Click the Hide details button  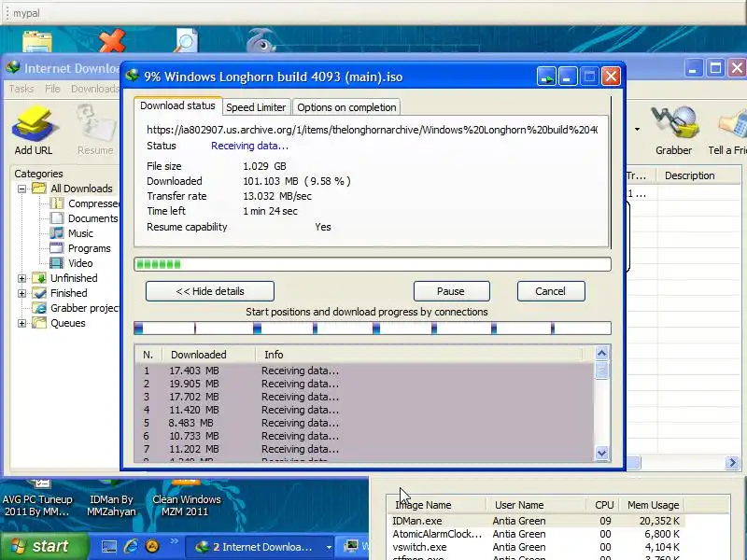pos(210,291)
